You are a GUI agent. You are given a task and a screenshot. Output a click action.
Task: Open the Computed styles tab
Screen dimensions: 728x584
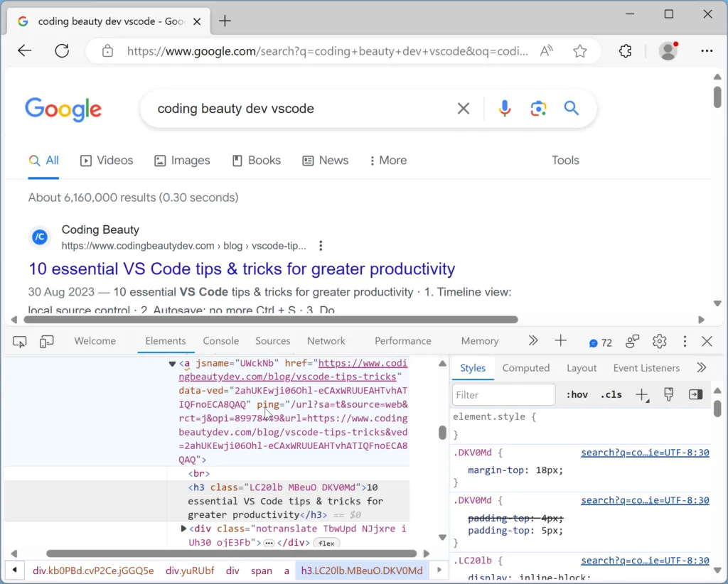click(525, 368)
